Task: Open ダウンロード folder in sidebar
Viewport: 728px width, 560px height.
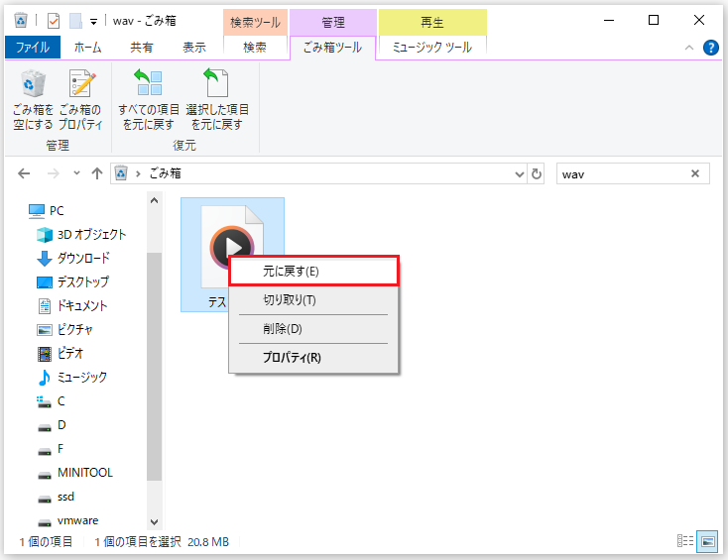Action: [x=73, y=259]
